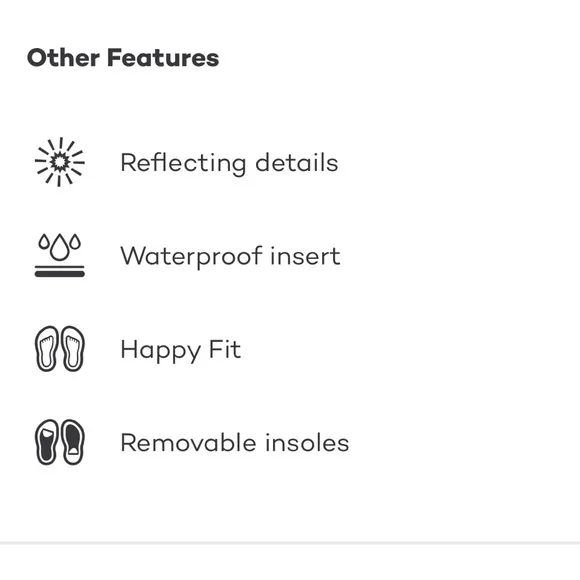The width and height of the screenshot is (580, 580).
Task: Click the small left water droplet
Action: tap(44, 242)
